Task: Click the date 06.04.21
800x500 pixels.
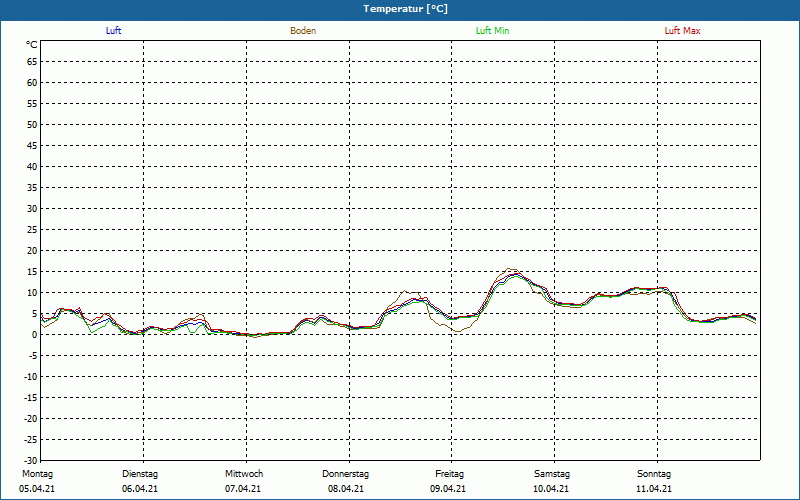Action: pyautogui.click(x=140, y=489)
